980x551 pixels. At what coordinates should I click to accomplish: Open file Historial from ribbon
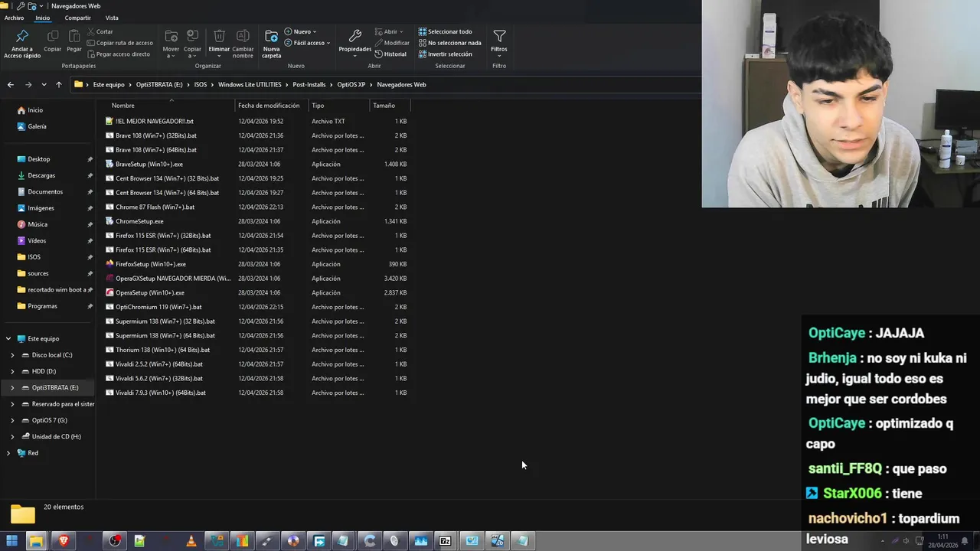(x=390, y=54)
